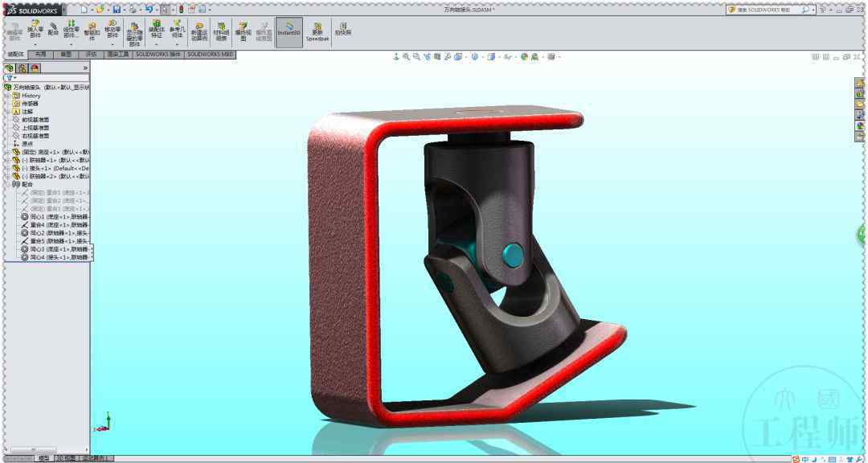Switch to the 装配体 (Assembly) ribbon tab

pos(15,55)
